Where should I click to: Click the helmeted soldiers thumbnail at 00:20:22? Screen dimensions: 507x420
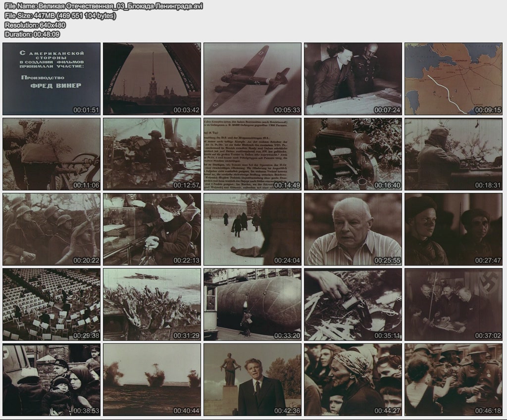pyautogui.click(x=51, y=229)
